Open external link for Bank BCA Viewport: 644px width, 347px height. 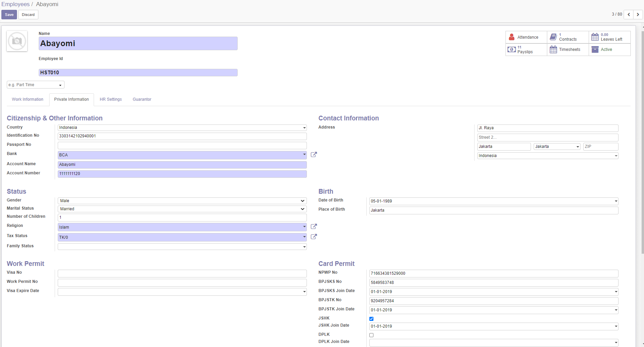314,155
